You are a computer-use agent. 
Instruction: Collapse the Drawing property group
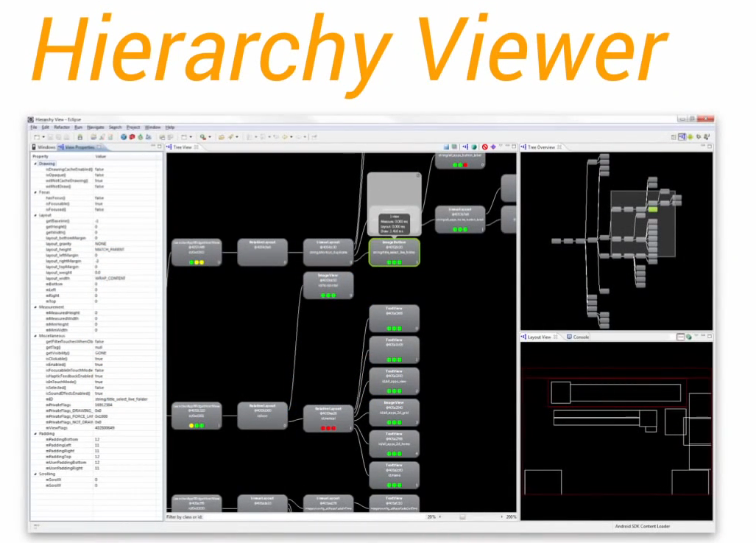35,164
